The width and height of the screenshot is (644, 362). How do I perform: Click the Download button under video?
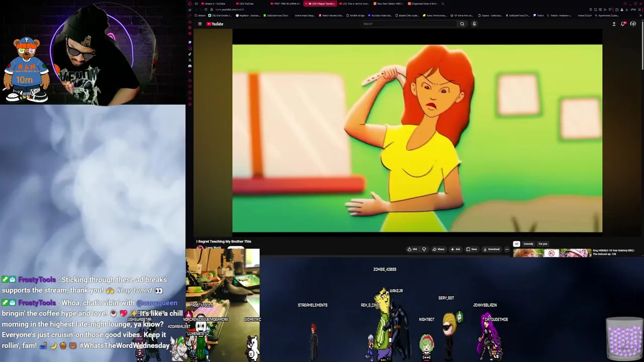(x=491, y=249)
